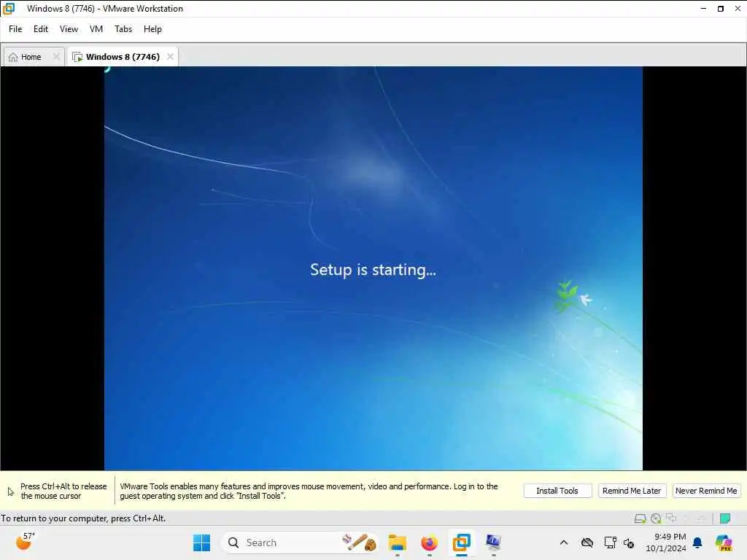Close the VMware Workstation window
The width and height of the screenshot is (747, 560).
click(738, 9)
